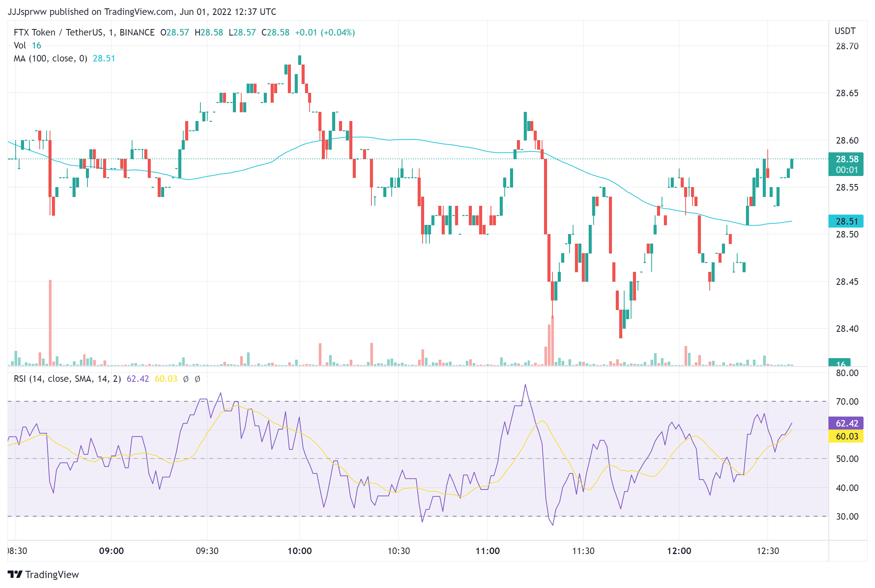This screenshot has width=875, height=588.
Task: Select the Vol 16 indicator legend
Action: click(27, 45)
